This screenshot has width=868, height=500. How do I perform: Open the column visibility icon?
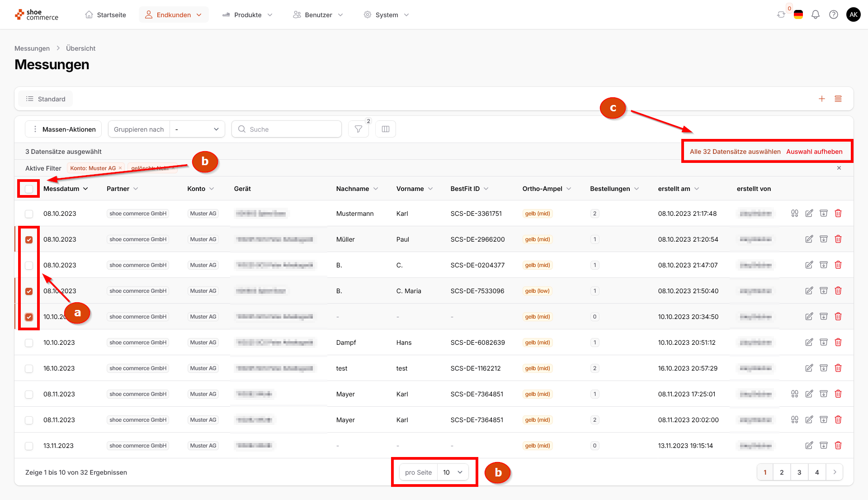[386, 129]
